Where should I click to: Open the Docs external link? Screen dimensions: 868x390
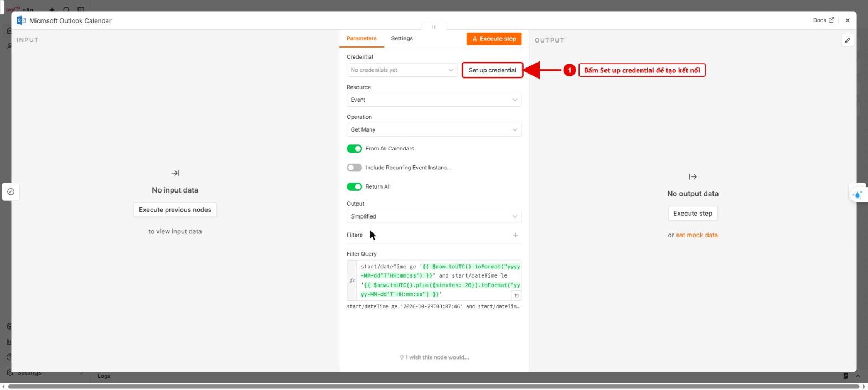(x=823, y=20)
